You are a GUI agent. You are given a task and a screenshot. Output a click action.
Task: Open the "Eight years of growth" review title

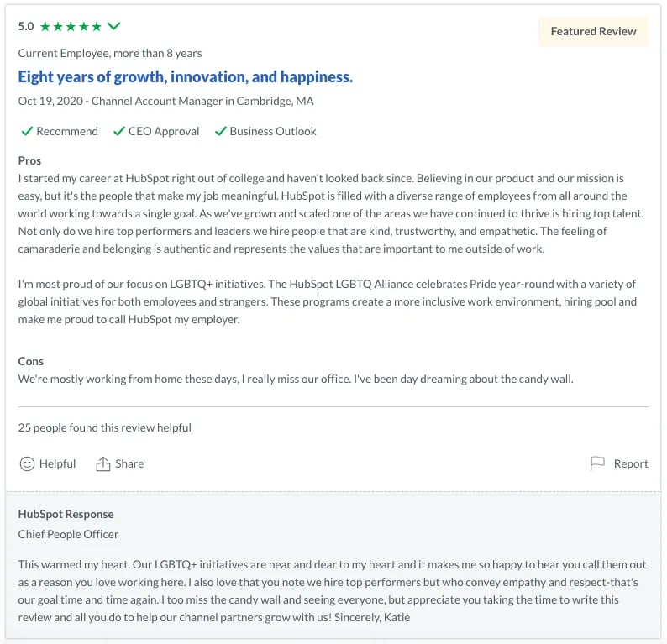pyautogui.click(x=186, y=77)
